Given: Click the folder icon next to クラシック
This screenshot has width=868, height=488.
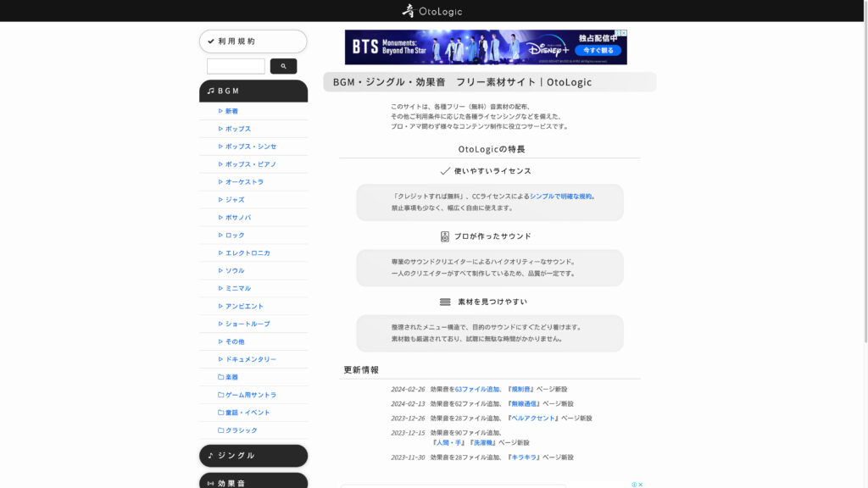Looking at the screenshot, I should (x=222, y=430).
